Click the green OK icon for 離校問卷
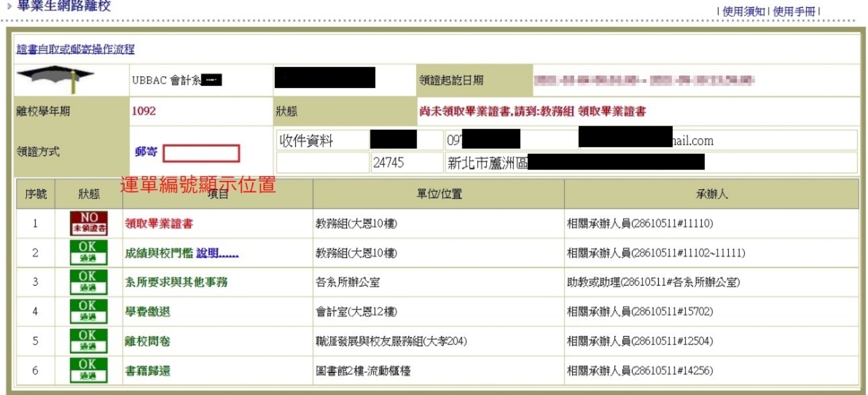Screen dimensions: 868x395 pyautogui.click(x=89, y=341)
